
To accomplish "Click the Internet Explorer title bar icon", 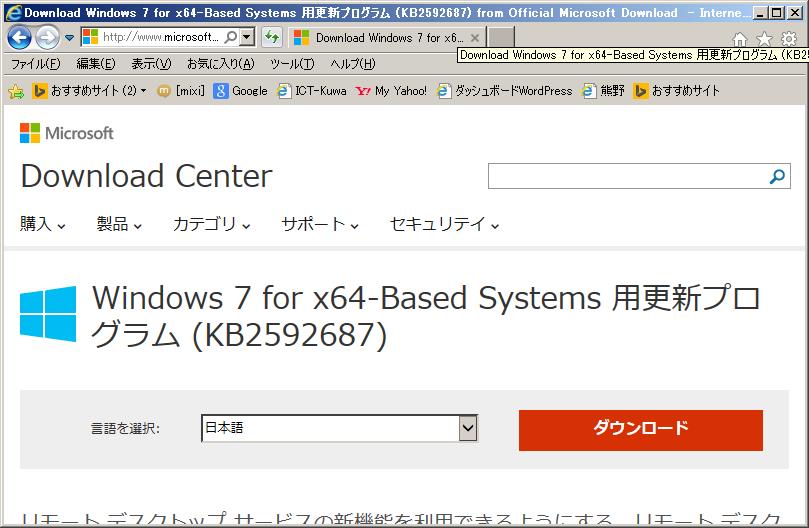I will pos(13,12).
